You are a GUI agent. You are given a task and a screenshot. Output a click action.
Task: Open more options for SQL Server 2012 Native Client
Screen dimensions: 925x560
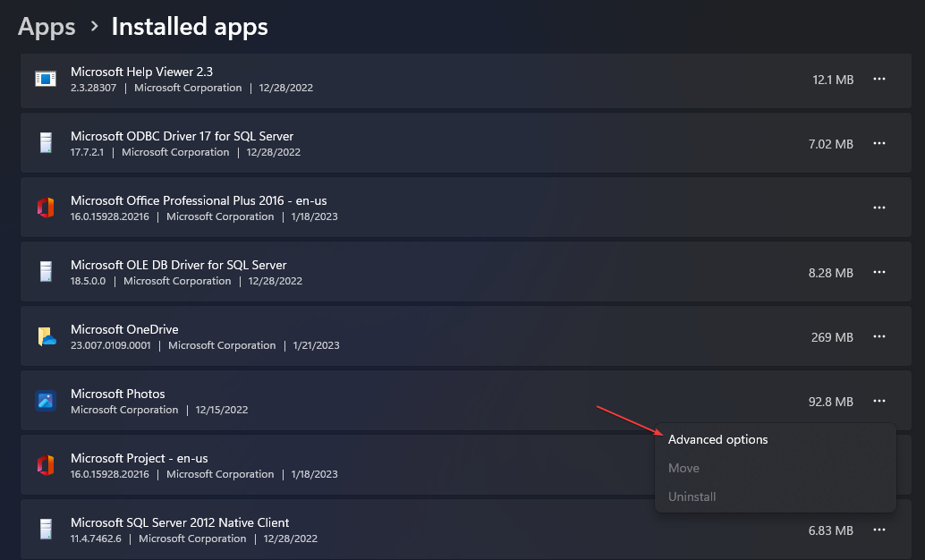(879, 530)
